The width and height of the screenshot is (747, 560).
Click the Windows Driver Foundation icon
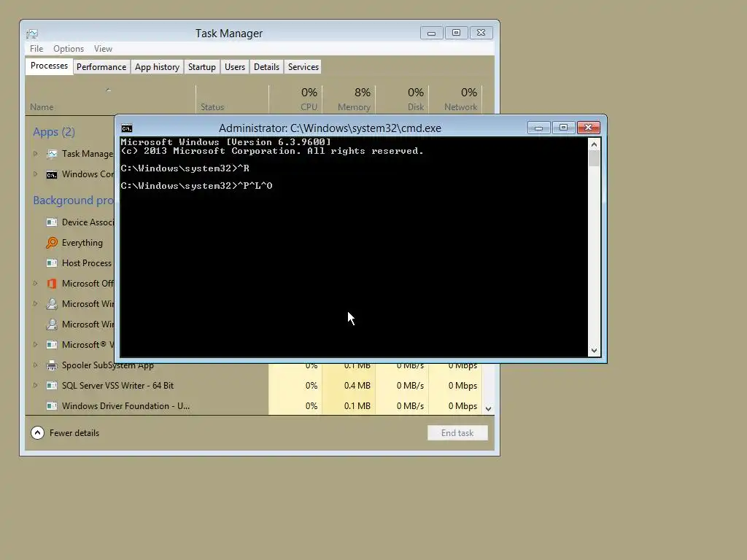point(52,406)
